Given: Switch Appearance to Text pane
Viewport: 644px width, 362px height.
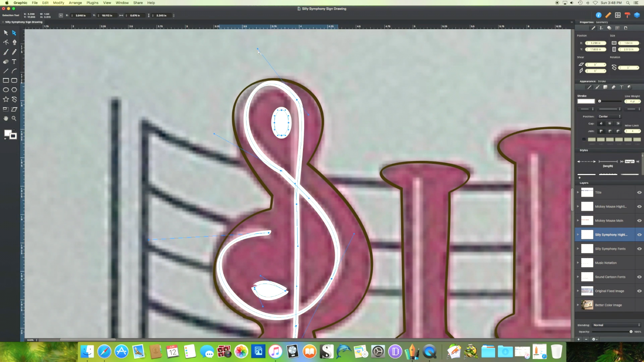Looking at the screenshot, I should 621,87.
